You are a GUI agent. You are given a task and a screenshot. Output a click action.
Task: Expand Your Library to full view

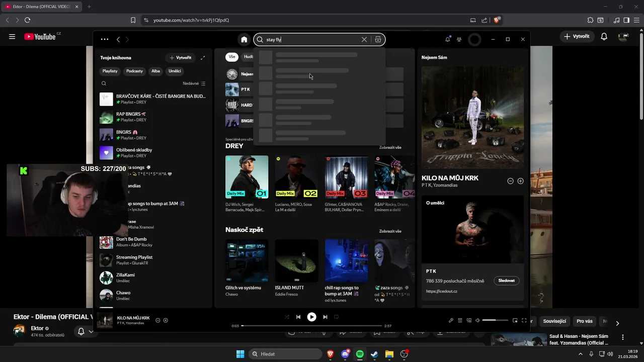pyautogui.click(x=203, y=58)
